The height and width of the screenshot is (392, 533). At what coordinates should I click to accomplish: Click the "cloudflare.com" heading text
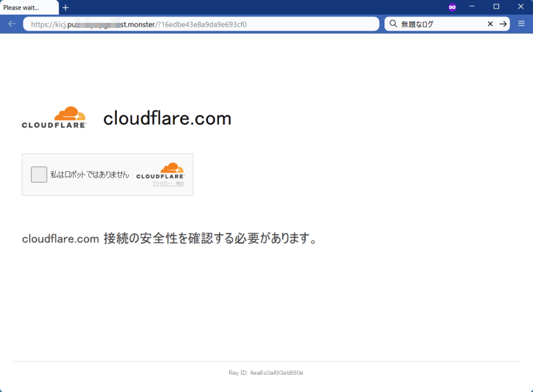click(168, 118)
